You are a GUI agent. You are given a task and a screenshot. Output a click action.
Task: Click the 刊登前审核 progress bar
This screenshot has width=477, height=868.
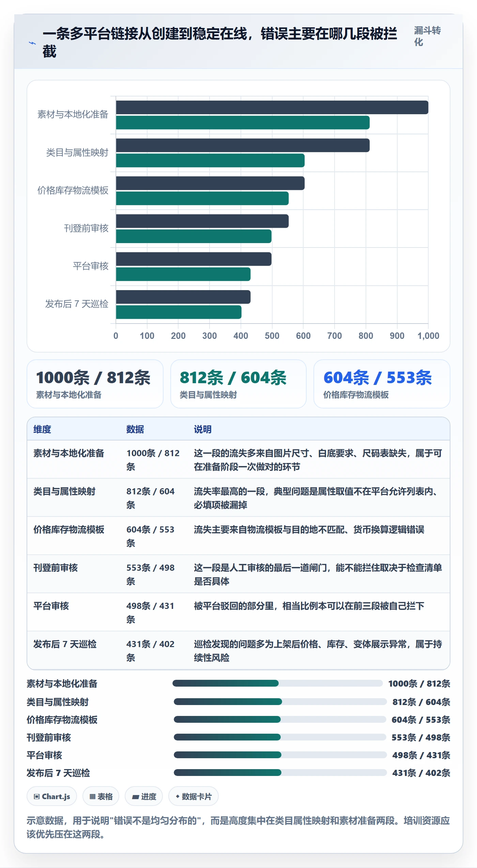pyautogui.click(x=280, y=737)
